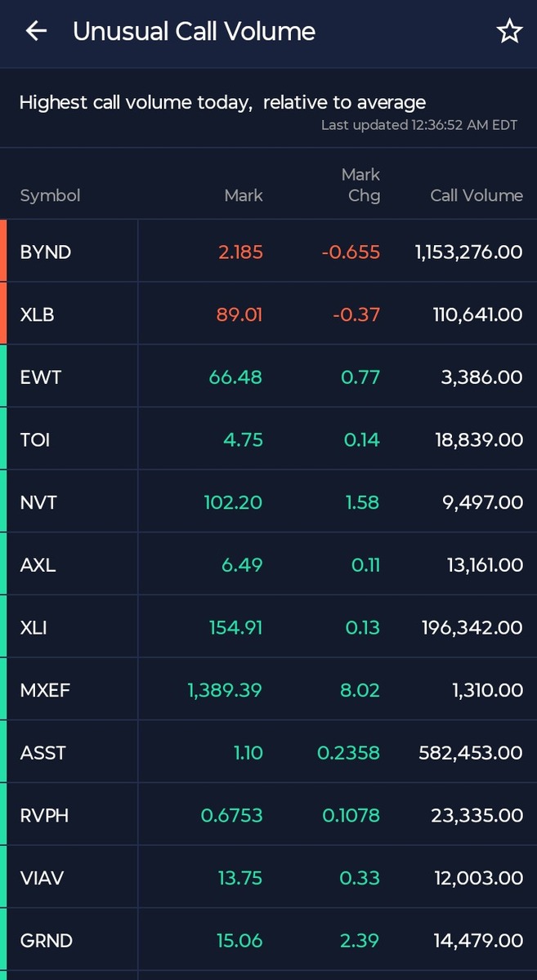Sort by the Symbol column header
537x980 pixels.
coord(50,196)
